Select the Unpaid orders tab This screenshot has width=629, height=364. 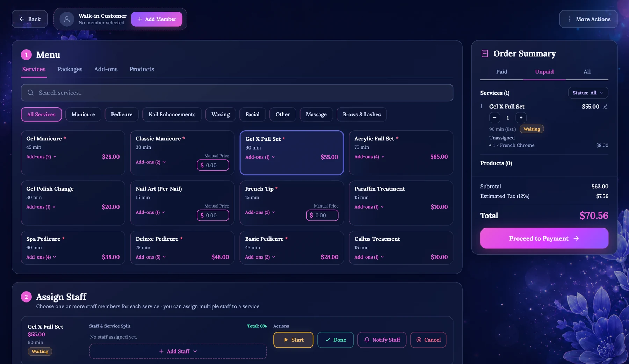[x=544, y=72]
